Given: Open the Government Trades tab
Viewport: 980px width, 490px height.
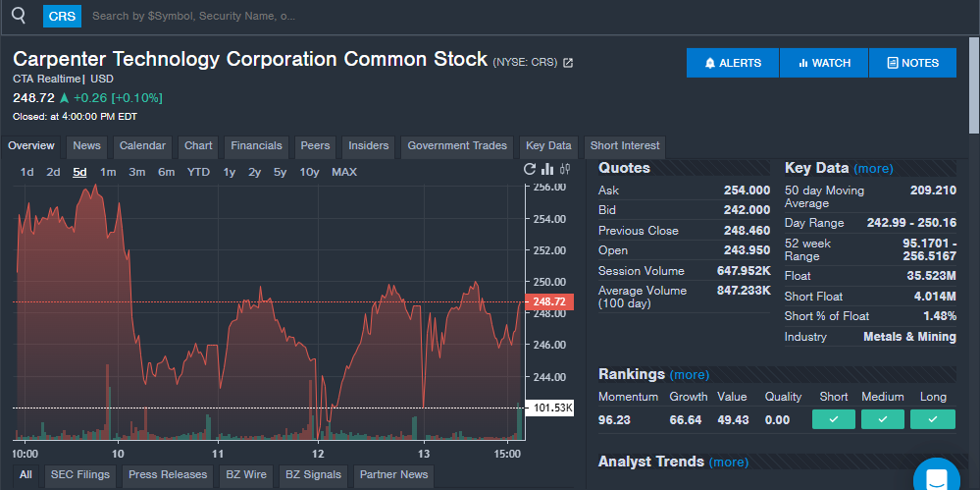Looking at the screenshot, I should click(x=457, y=145).
